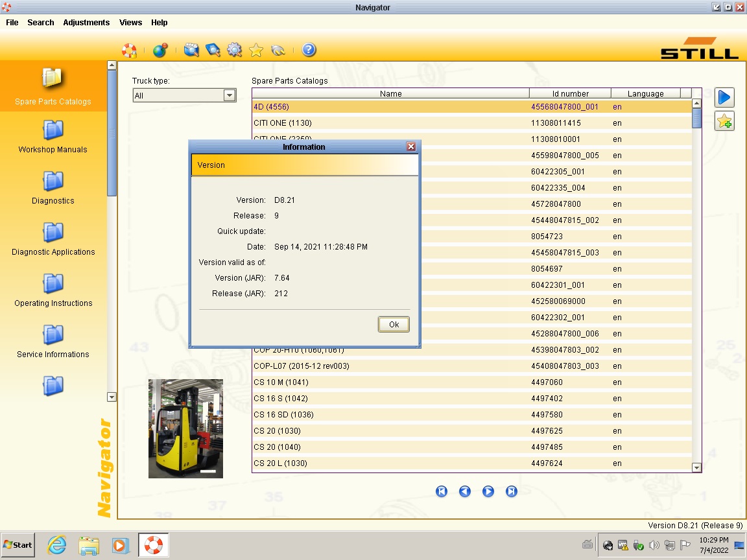Screen dimensions: 747x560
Task: Open the folder search toolbar icon
Action: pos(191,50)
